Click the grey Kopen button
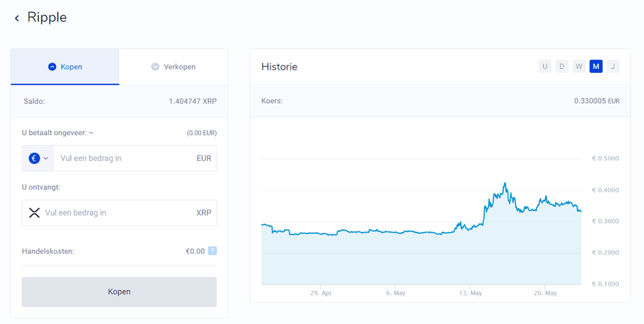Screen dimensions: 644x324 [x=119, y=291]
